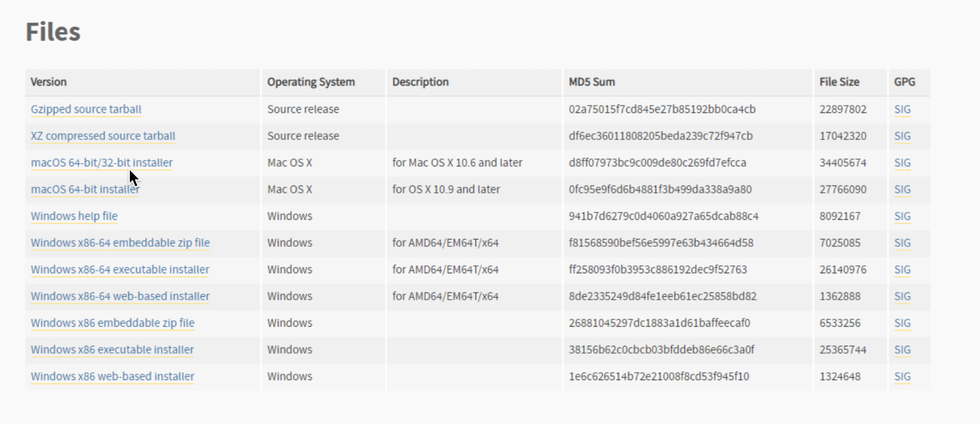Get SIG for macOS 64-bit/32-bit installer
980x424 pixels.
point(902,163)
